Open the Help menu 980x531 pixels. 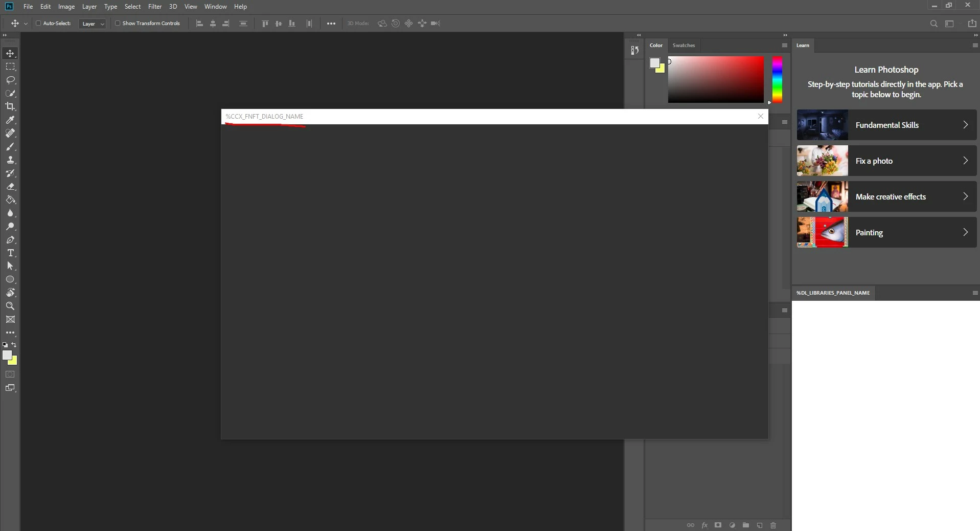click(x=240, y=7)
